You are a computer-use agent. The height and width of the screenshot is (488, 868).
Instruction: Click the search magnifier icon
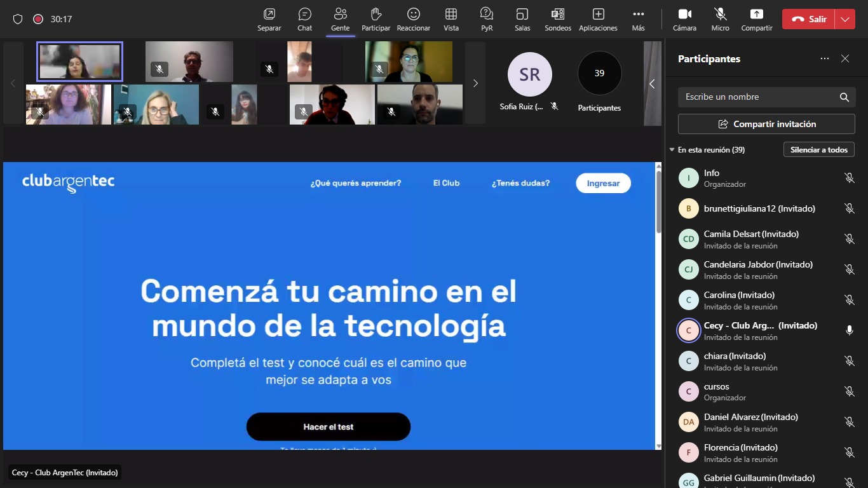[x=844, y=97]
